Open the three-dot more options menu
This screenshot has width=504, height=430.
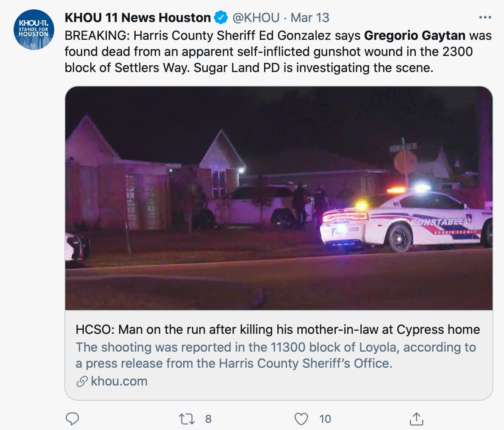[x=485, y=18]
